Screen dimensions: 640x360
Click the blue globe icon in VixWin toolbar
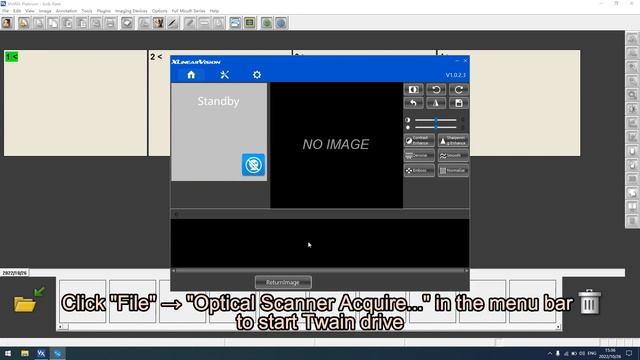pyautogui.click(x=281, y=23)
